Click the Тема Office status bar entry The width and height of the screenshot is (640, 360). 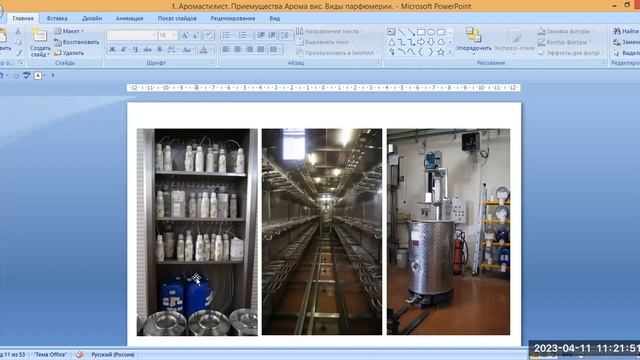tap(50, 355)
